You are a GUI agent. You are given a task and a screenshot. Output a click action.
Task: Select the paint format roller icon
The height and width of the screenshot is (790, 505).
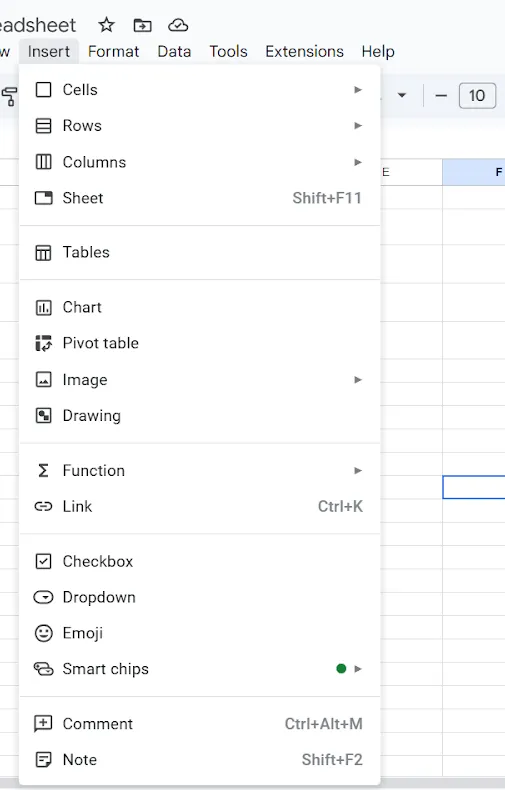(x=9, y=96)
